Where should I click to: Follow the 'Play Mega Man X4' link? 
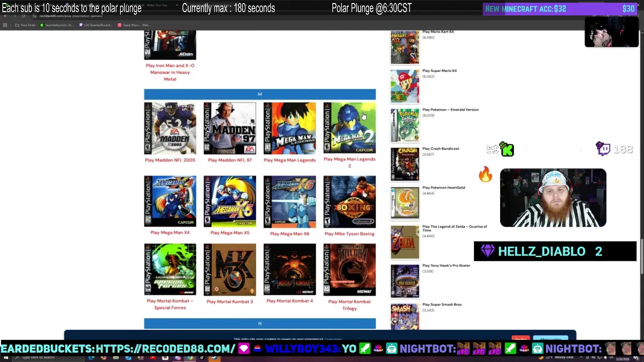(x=170, y=233)
